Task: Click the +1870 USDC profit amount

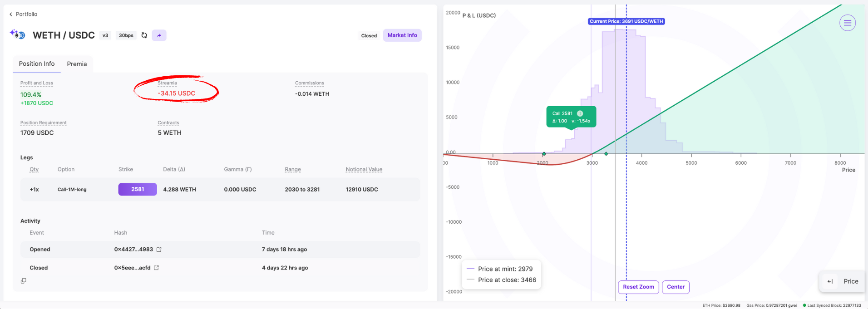Action: 37,103
